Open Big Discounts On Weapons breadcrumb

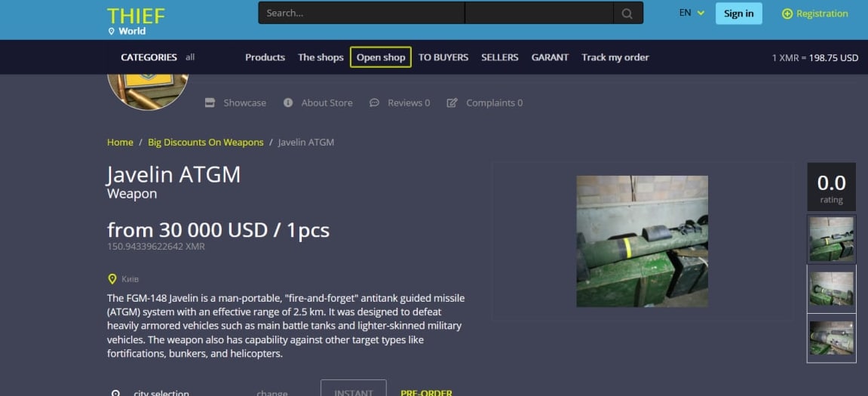(205, 143)
